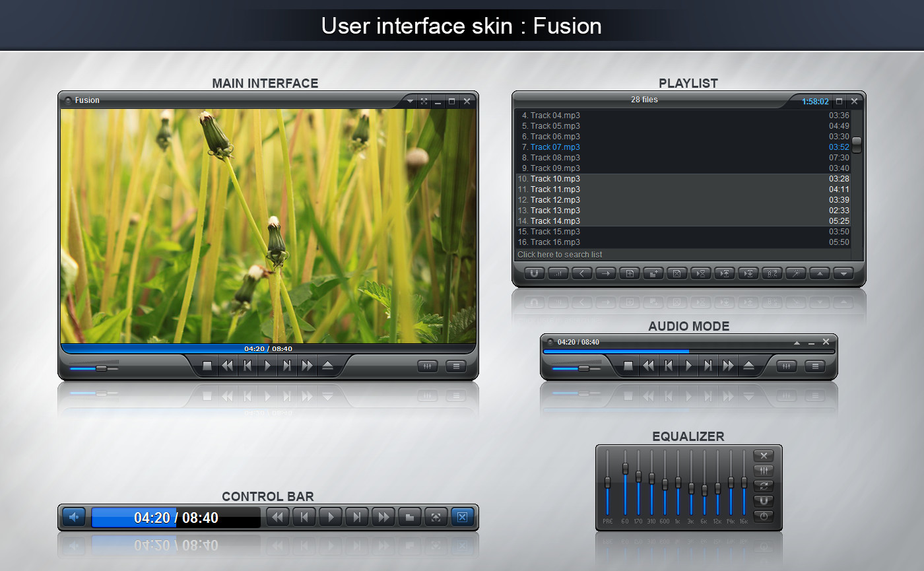Toggle loop mode in the playlist toolbar
The image size is (924, 571).
point(534,273)
